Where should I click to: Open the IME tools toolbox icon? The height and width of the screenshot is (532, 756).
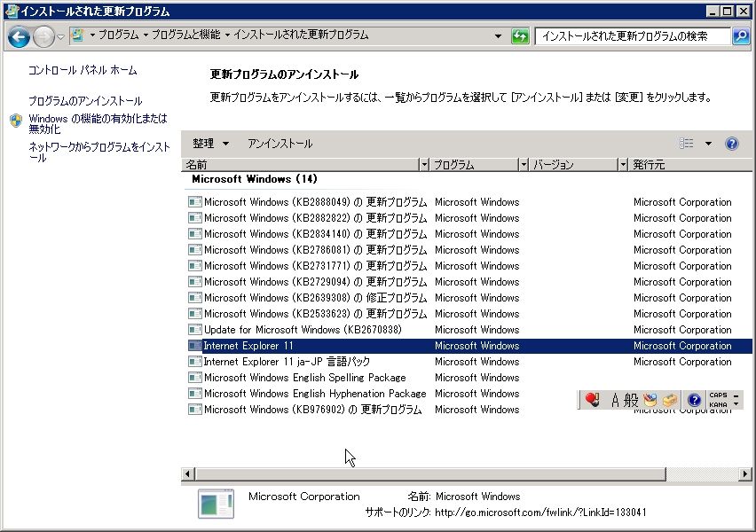pyautogui.click(x=670, y=400)
